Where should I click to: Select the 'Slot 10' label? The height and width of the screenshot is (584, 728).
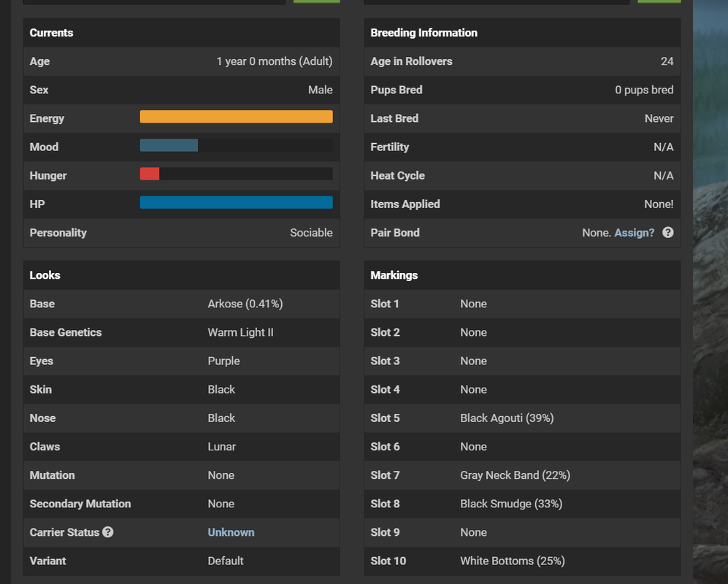(388, 561)
